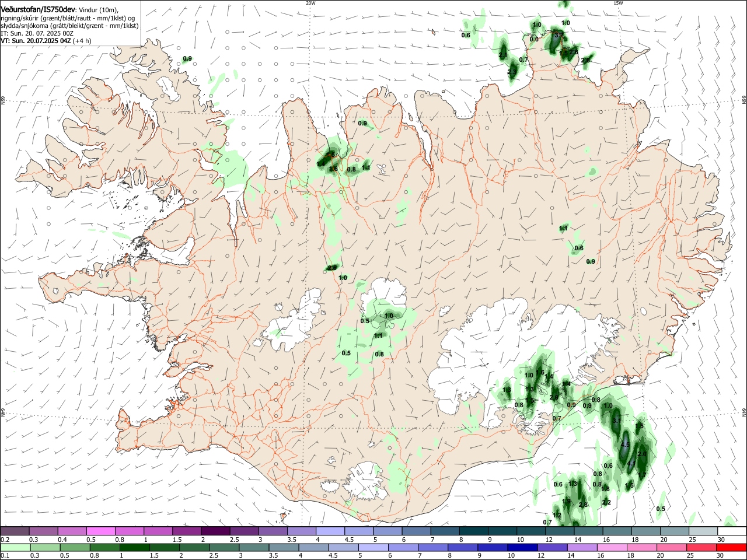Click the 2.2 precipitation value on the map
Screen dimensions: 747x560
click(x=606, y=502)
